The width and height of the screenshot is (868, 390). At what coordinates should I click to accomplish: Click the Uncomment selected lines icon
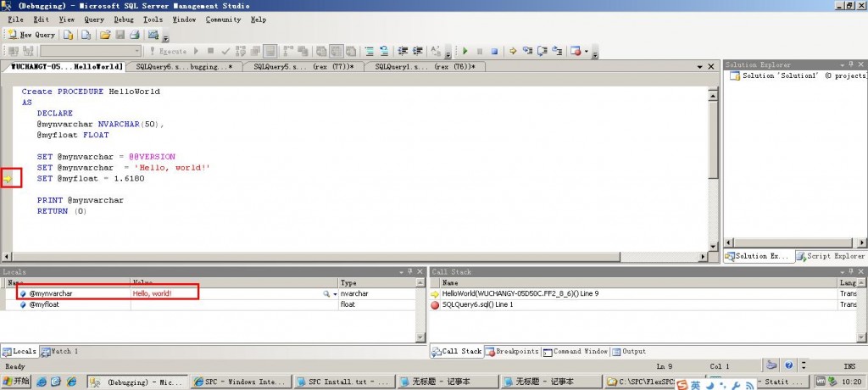click(x=383, y=51)
